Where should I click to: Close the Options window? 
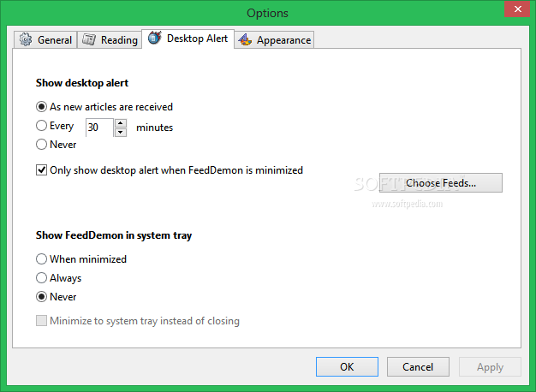(517, 9)
